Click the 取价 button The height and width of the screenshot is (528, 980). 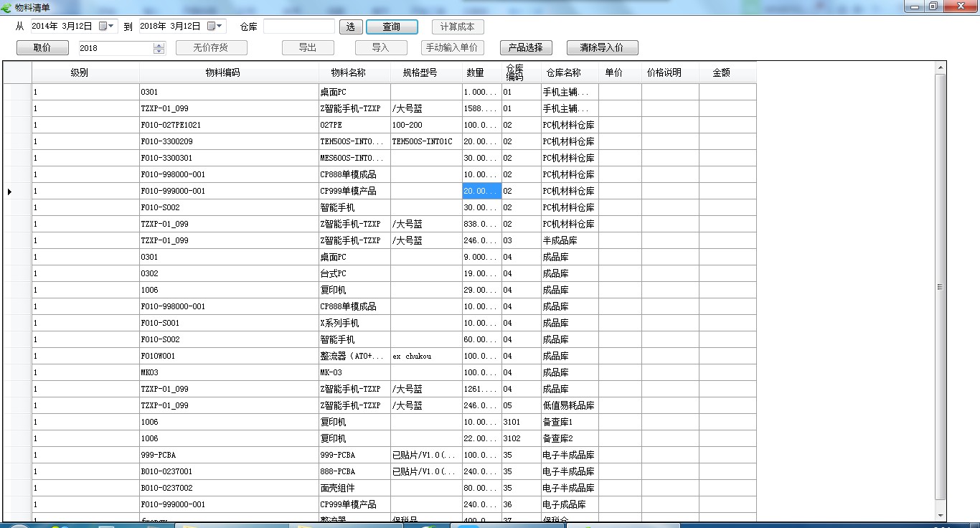[42, 48]
